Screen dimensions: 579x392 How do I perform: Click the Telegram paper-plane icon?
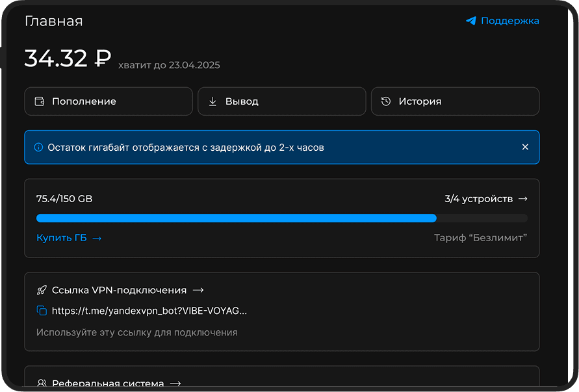point(471,21)
